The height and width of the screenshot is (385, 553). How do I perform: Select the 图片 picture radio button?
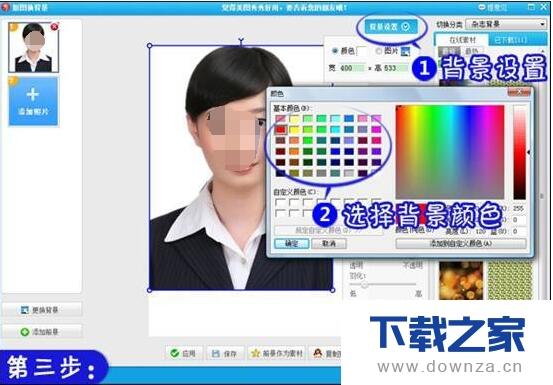[378, 51]
